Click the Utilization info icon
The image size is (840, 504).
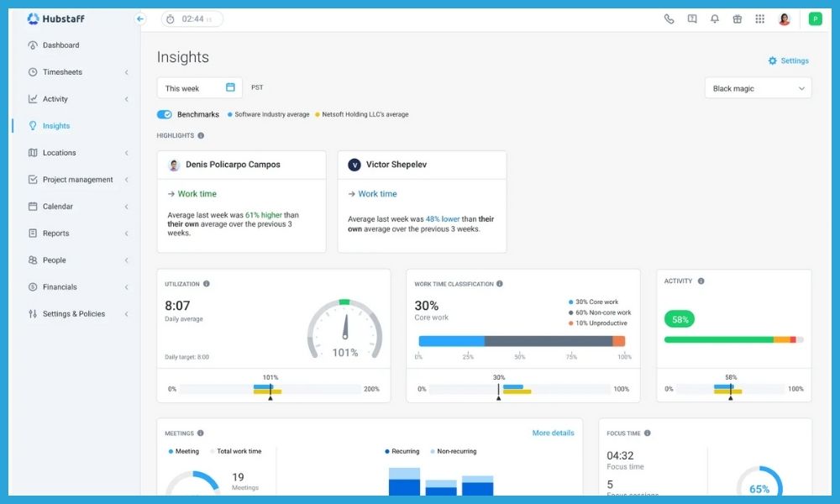point(207,284)
